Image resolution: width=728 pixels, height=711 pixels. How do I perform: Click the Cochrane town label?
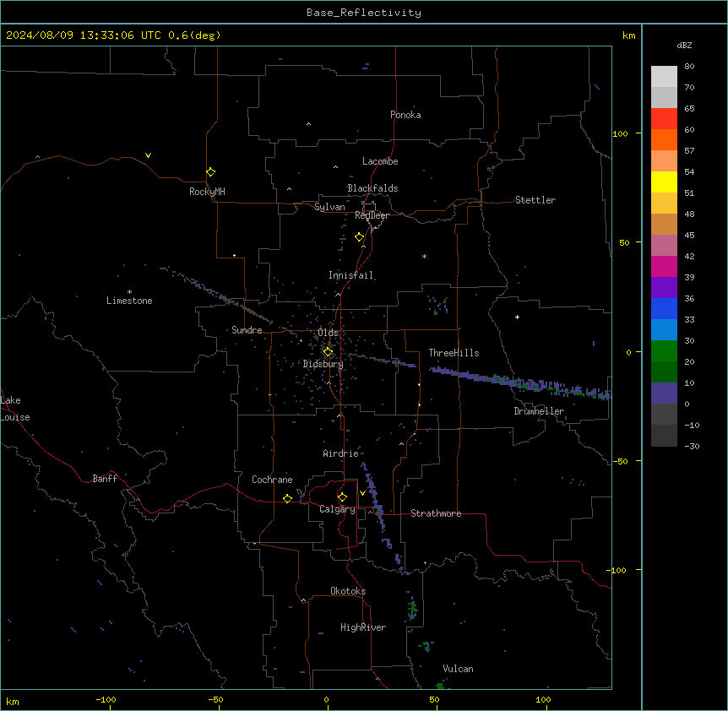(x=272, y=480)
